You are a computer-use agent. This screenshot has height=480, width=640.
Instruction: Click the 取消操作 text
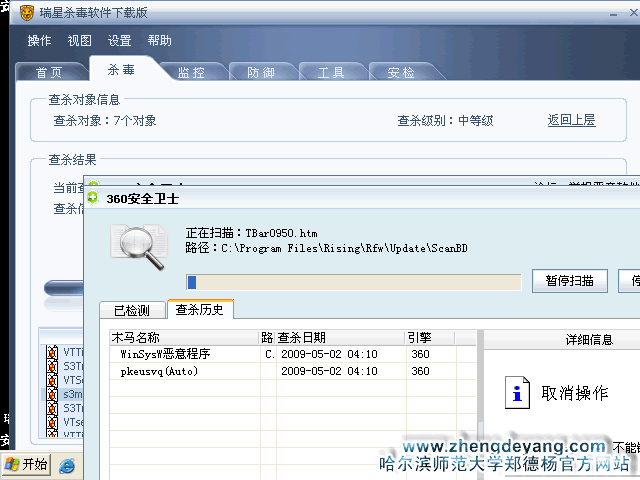575,393
